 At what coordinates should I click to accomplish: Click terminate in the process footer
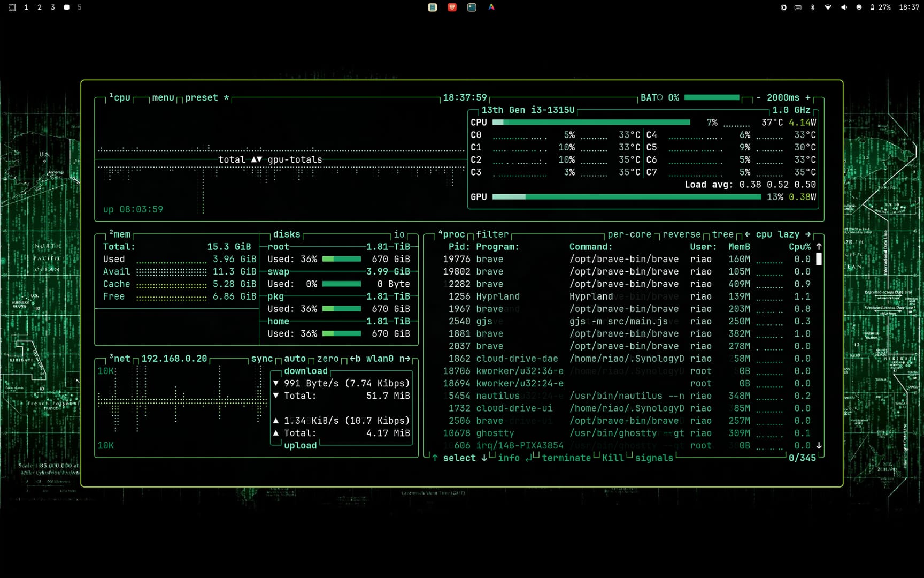click(566, 458)
